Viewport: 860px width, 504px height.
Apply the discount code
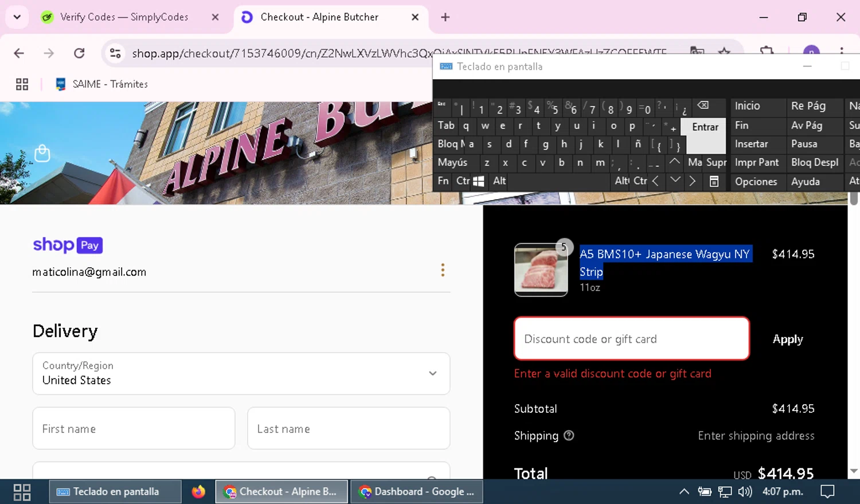point(788,339)
